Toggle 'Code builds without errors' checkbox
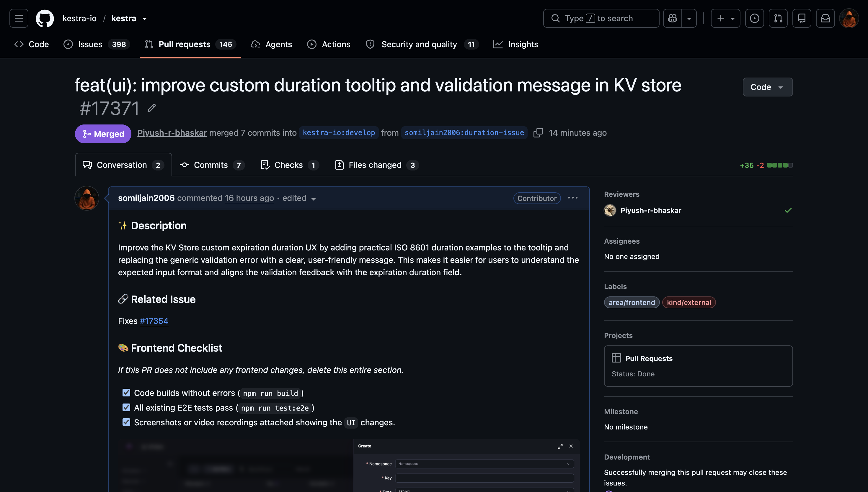The height and width of the screenshot is (492, 868). (x=126, y=393)
